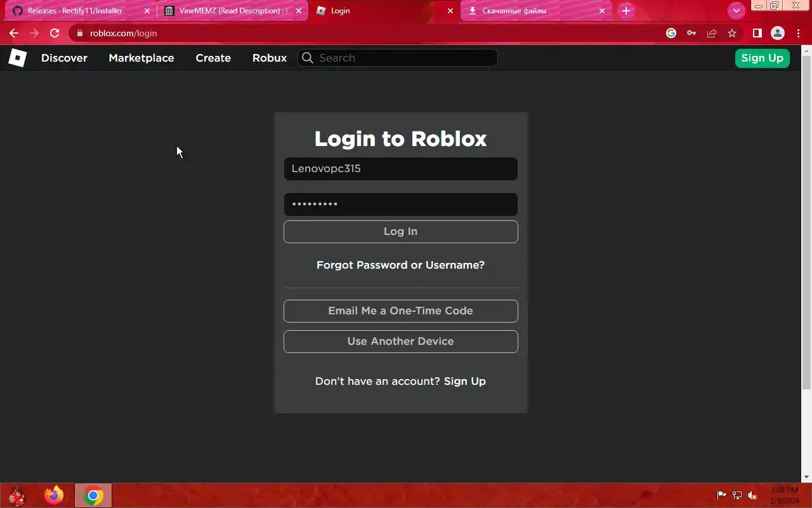Image resolution: width=812 pixels, height=508 pixels.
Task: Click the network tray icon
Action: [x=737, y=495]
